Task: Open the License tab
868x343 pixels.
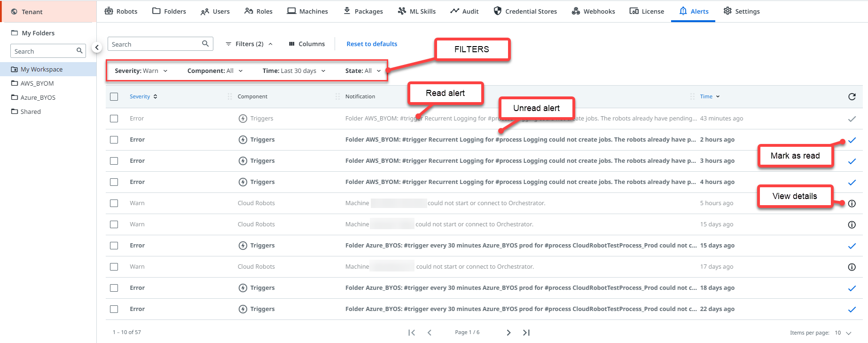Action: 647,11
